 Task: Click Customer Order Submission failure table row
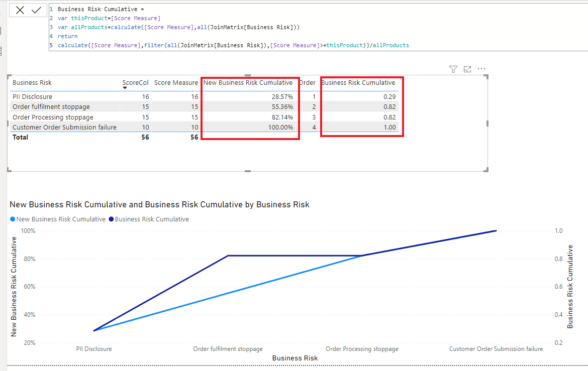click(204, 128)
